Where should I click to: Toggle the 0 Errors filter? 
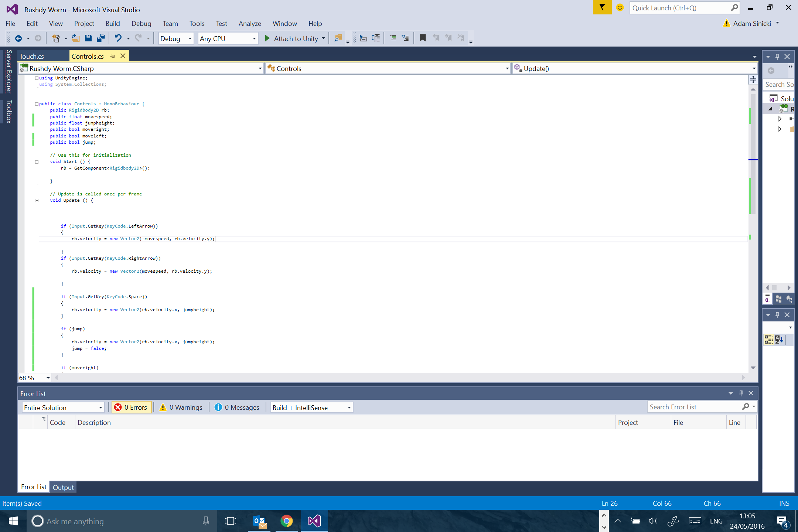[x=132, y=407]
